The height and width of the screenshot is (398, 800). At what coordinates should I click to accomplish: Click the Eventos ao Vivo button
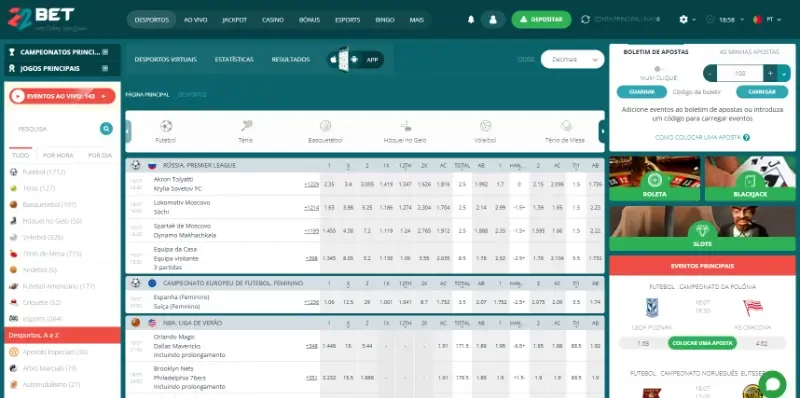point(62,96)
